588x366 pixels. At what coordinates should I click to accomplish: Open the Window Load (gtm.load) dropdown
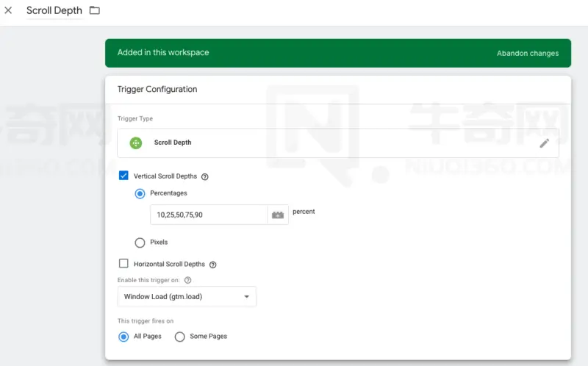pyautogui.click(x=187, y=297)
